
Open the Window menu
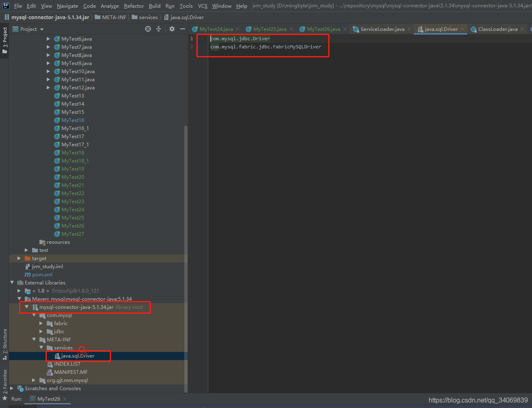222,6
